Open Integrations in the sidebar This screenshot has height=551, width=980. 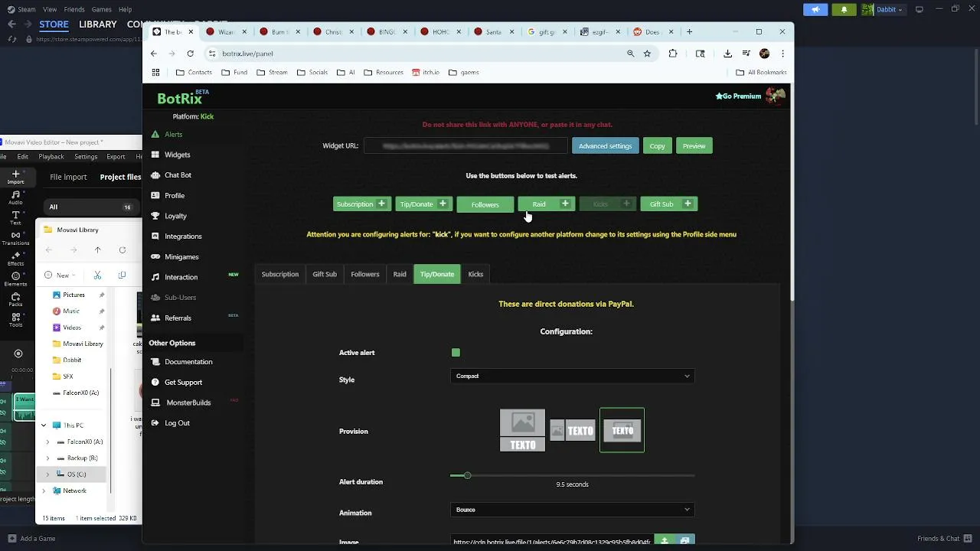183,236
